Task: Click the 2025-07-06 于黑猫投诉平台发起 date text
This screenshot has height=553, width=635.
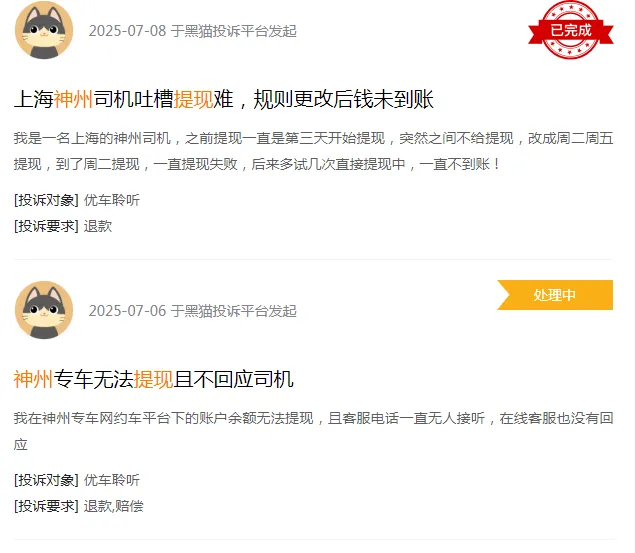Action: tap(193, 311)
